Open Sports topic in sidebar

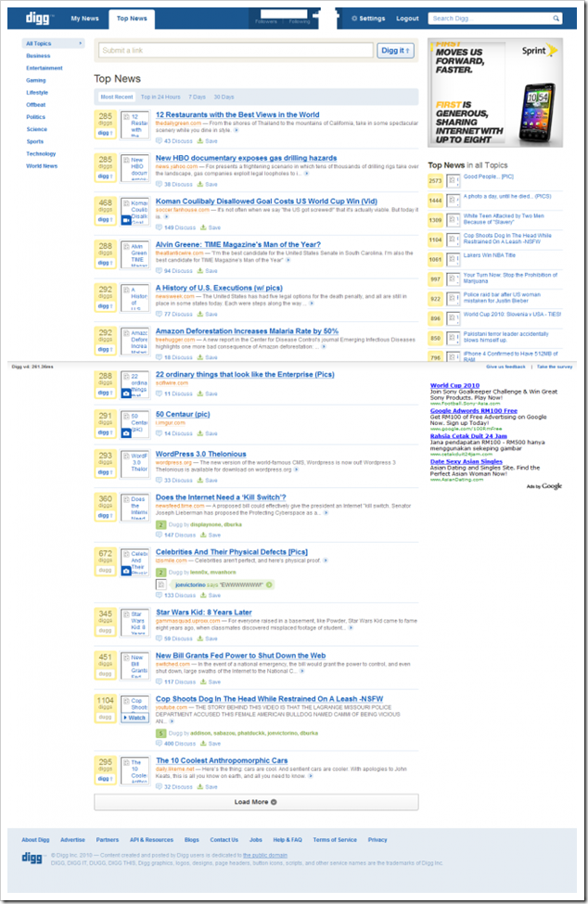[34, 141]
